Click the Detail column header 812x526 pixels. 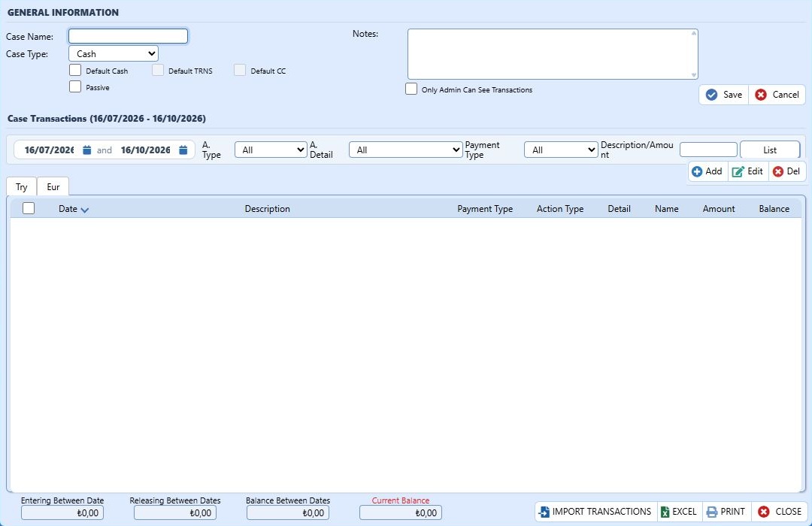tap(619, 209)
